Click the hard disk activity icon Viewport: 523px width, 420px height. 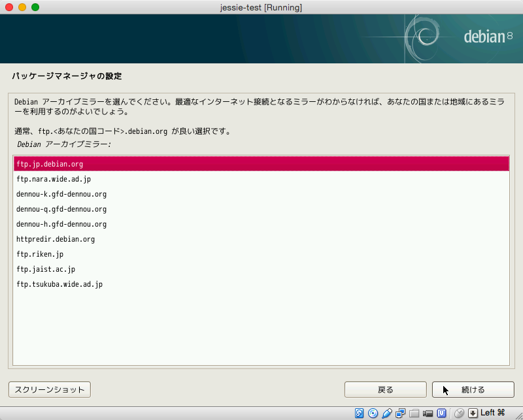coord(359,413)
